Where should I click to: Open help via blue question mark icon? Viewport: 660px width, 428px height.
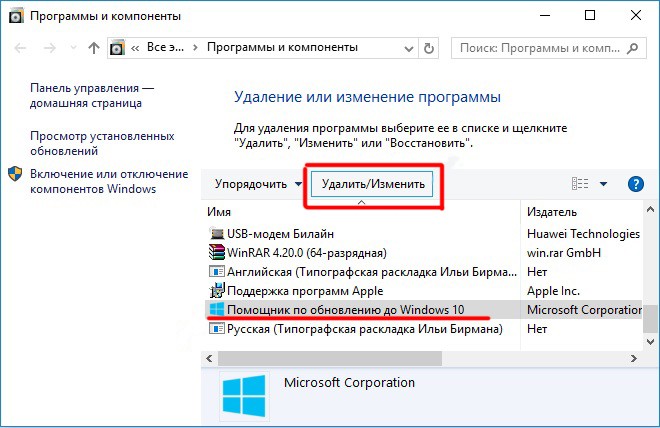635,184
